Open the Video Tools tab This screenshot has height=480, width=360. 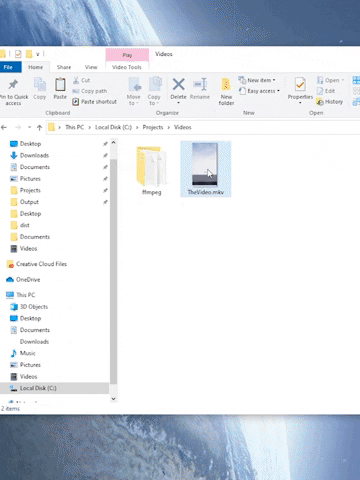tap(127, 67)
